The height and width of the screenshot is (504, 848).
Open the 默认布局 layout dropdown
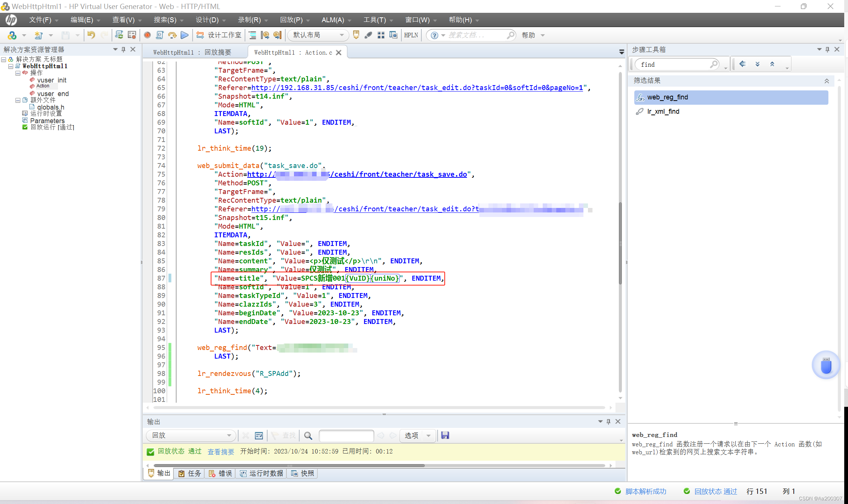click(x=318, y=35)
